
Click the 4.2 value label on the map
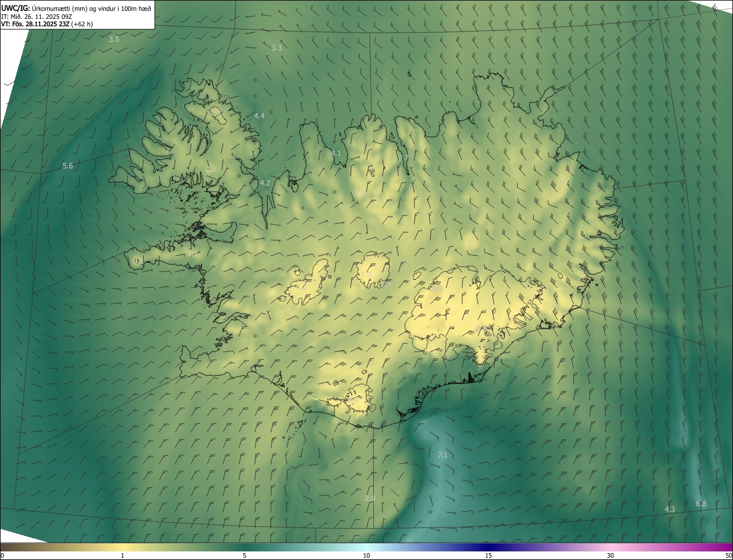tap(265, 183)
